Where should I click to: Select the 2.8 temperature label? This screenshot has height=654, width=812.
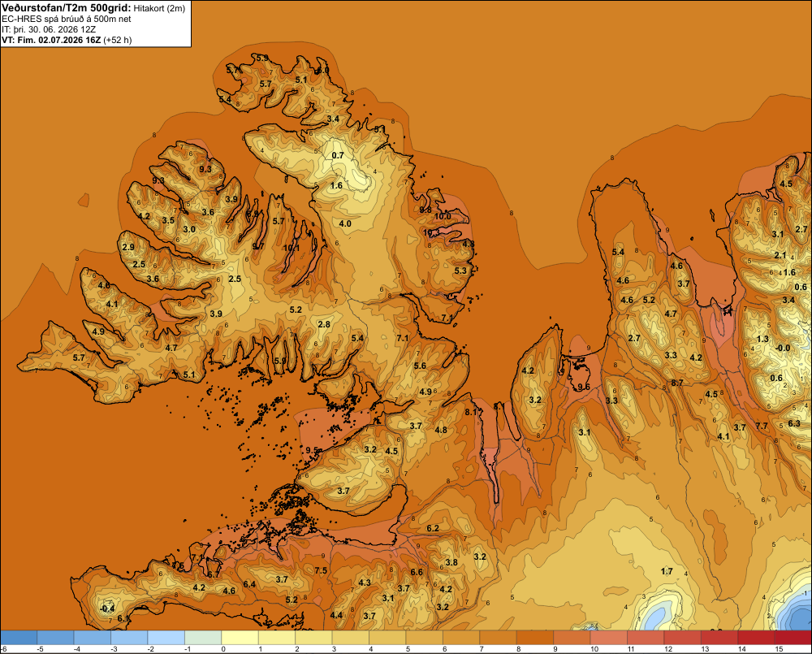[324, 324]
